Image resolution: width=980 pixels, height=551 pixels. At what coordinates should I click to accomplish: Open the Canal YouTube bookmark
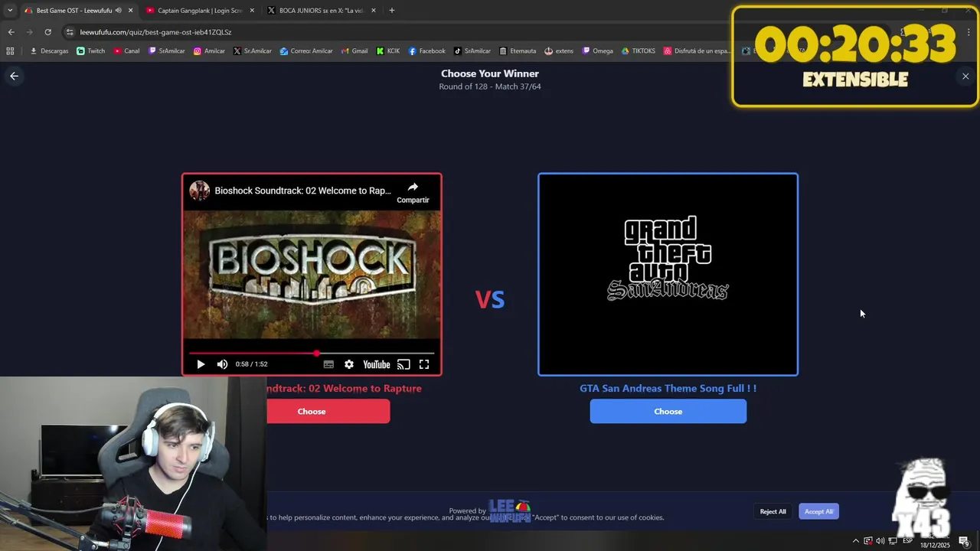tap(126, 51)
